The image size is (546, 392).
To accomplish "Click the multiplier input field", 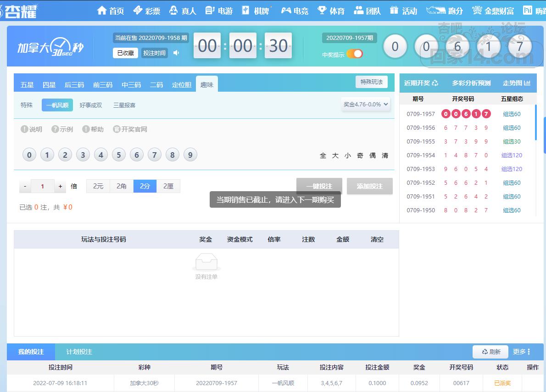I will 43,187.
